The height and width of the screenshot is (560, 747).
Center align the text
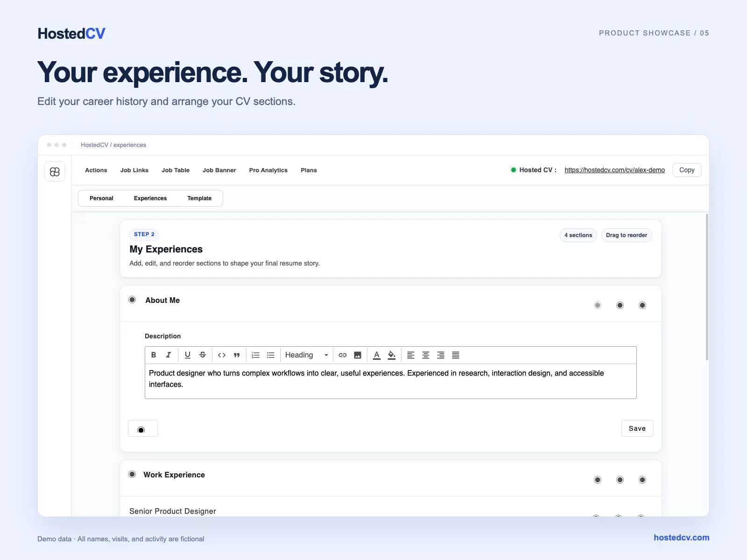coord(426,355)
